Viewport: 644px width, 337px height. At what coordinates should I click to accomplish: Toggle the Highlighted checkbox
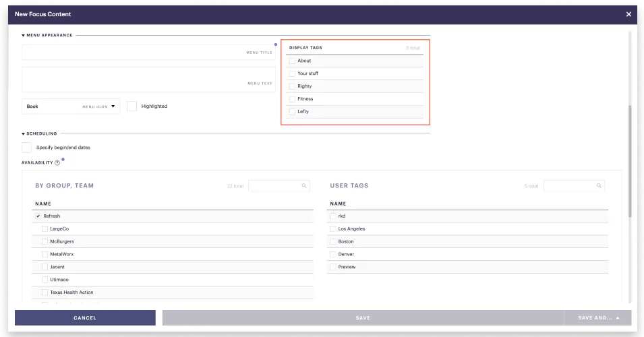click(132, 106)
